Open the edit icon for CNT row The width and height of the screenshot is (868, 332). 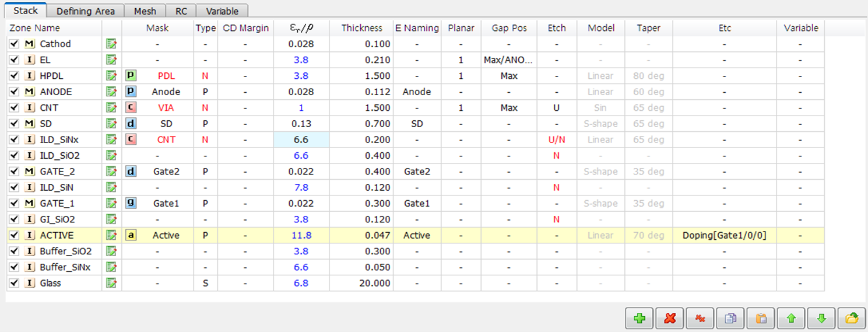[111, 107]
